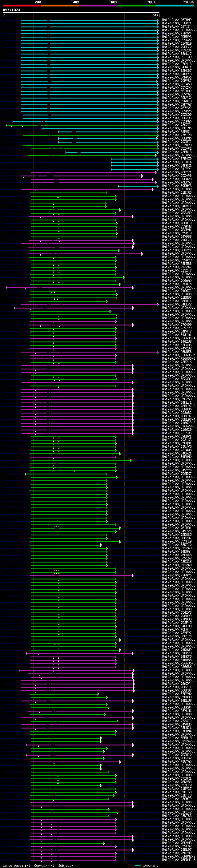Select hit label UniRef100_B8ALJ7

tap(177, 54)
